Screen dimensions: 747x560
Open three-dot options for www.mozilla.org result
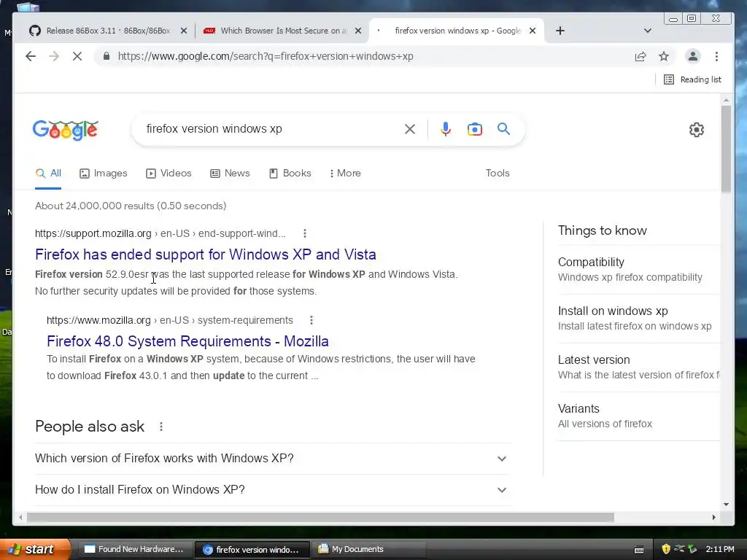pyautogui.click(x=311, y=320)
